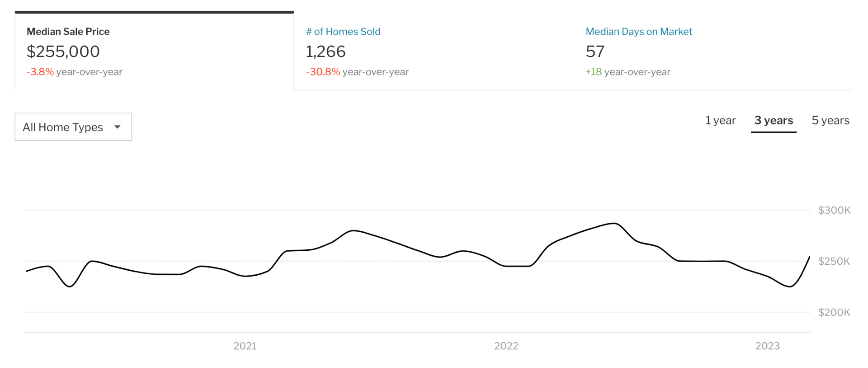Click the 2022 x-axis label
Viewport: 868px width, 368px height.
point(506,346)
